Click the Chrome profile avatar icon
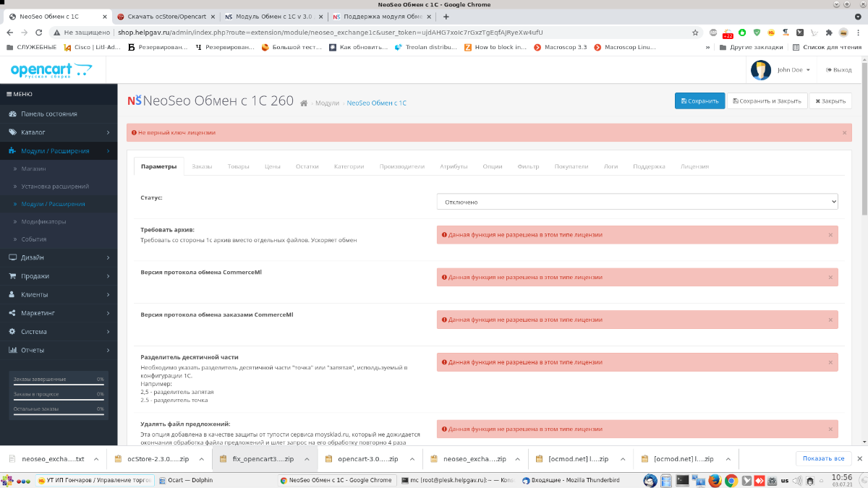The height and width of the screenshot is (488, 868). point(843,33)
